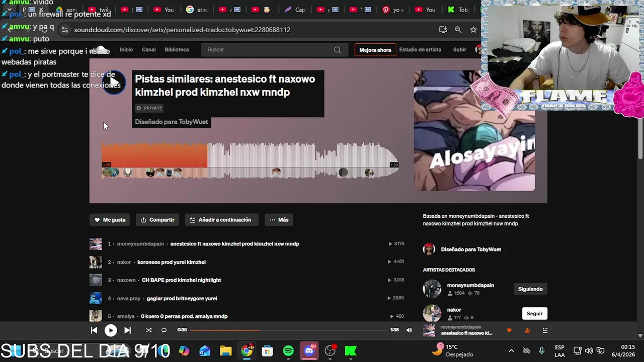Show hidden tray icons chevron
The width and height of the screenshot is (644, 362).
[x=511, y=351]
